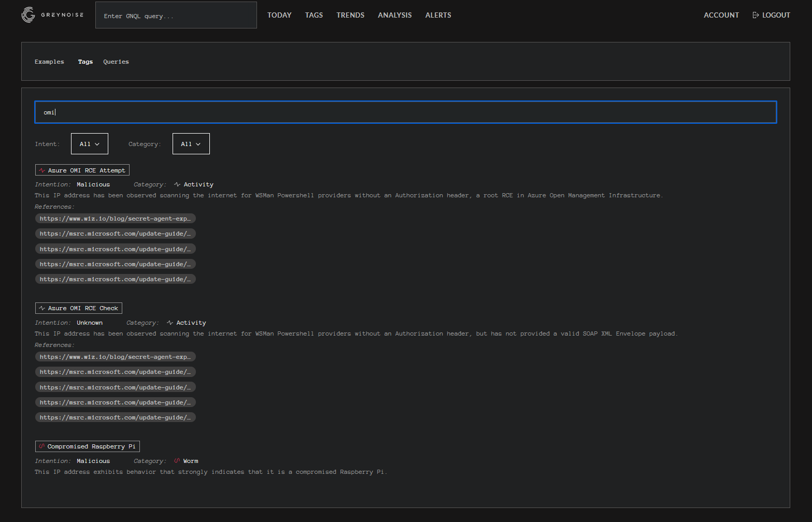Screen dimensions: 812x522
Task: Click the Worm category text
Action: tap(191, 461)
